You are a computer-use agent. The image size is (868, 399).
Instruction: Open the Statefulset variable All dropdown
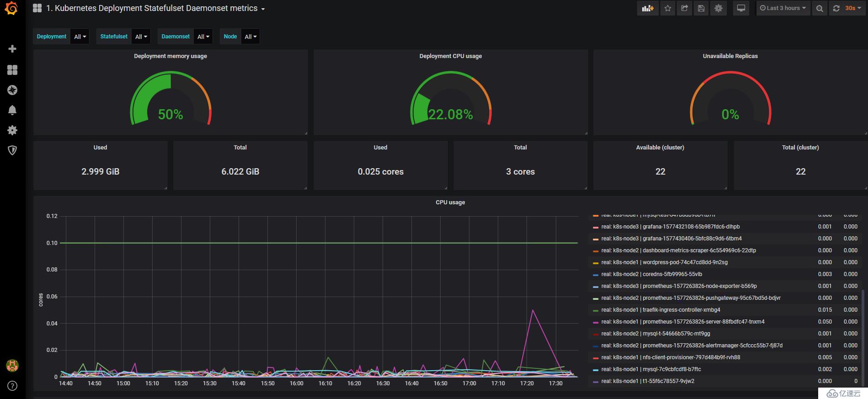[141, 37]
